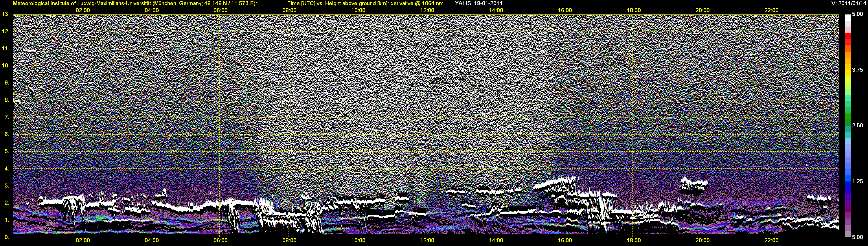Screen dimensions: 868x246
Task: Click the 13. height axis label
Action: [6, 14]
